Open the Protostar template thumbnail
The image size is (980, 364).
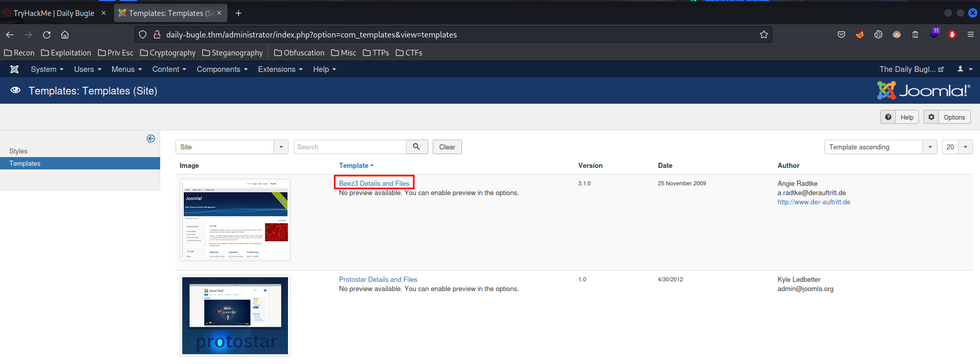pyautogui.click(x=235, y=316)
